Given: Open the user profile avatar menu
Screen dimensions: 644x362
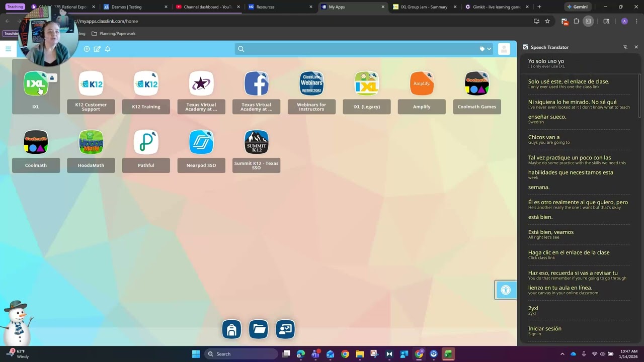Looking at the screenshot, I should pos(504,49).
